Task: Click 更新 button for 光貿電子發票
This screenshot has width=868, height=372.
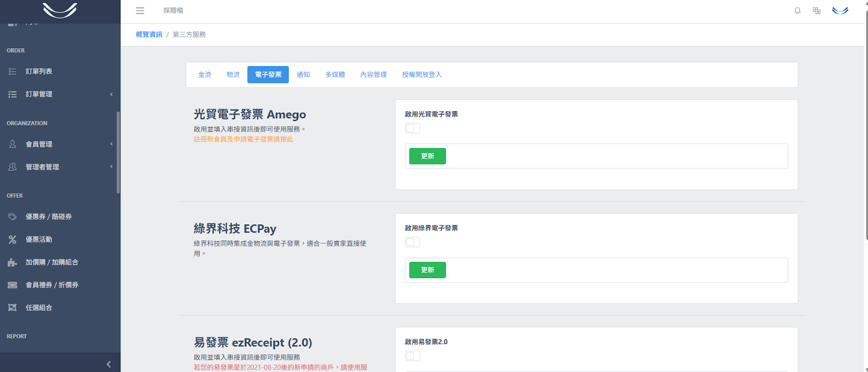Action: coord(427,156)
